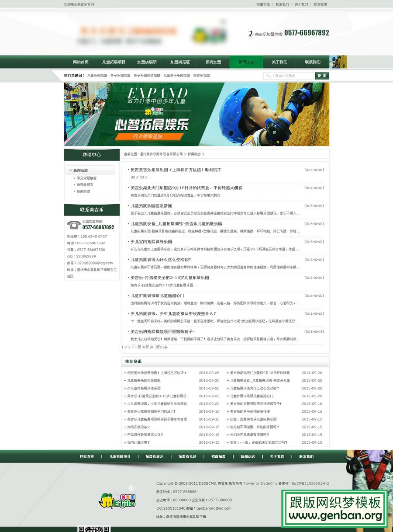This screenshot has width=393, height=532.
Task: Click the magnifier icon in the search box
Action: [x=268, y=76]
